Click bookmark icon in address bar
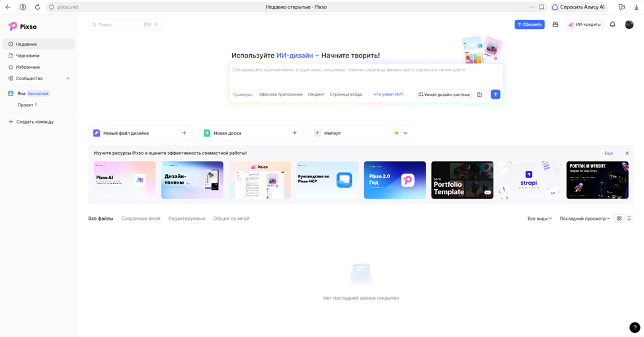The width and height of the screenshot is (644, 337). [542, 7]
